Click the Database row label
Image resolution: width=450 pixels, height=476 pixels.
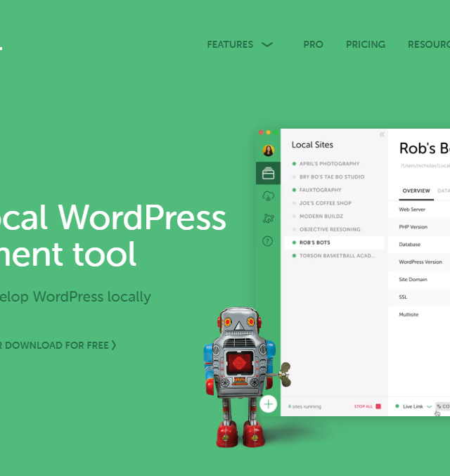410,245
